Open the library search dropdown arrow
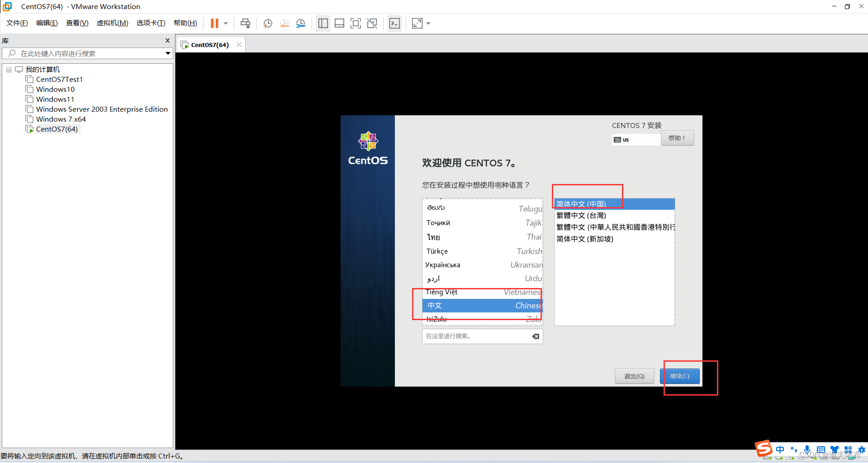 click(x=168, y=53)
